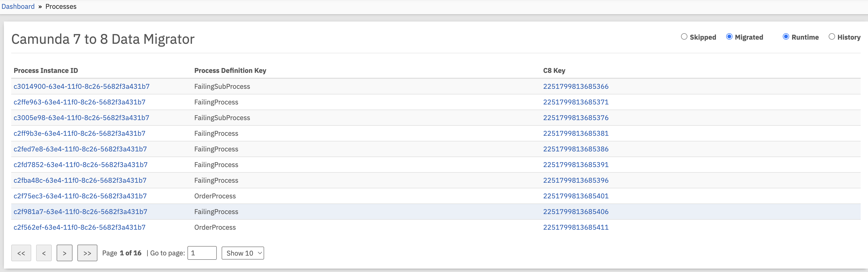868x272 pixels.
Task: Select the Skipped radio button
Action: point(684,37)
